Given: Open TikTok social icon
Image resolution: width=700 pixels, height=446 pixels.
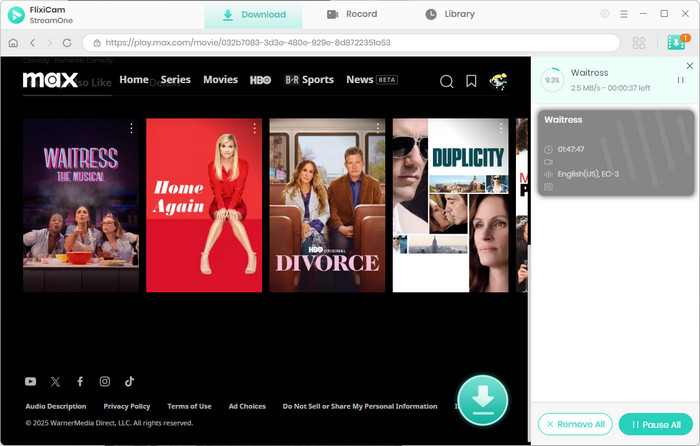Looking at the screenshot, I should coord(129,381).
